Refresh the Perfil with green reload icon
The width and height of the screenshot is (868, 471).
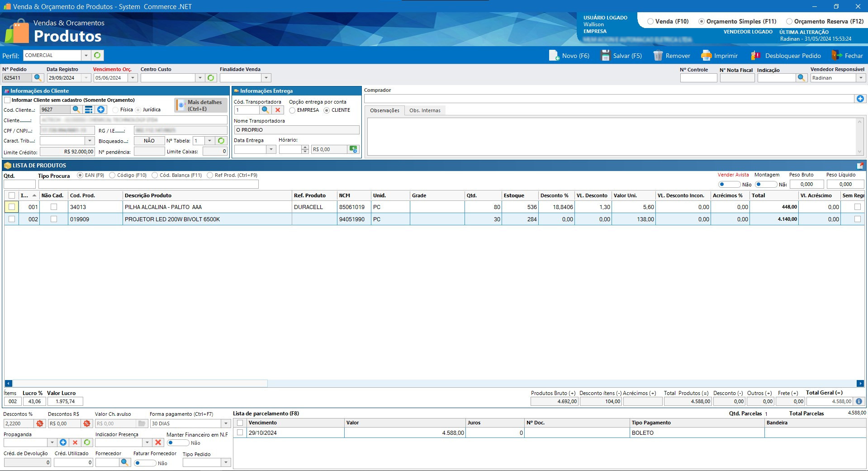(x=97, y=55)
